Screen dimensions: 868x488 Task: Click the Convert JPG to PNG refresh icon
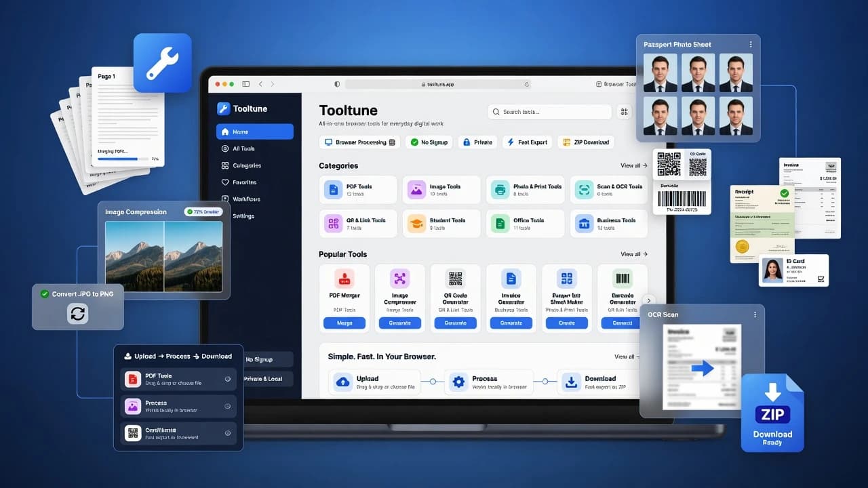pos(78,313)
